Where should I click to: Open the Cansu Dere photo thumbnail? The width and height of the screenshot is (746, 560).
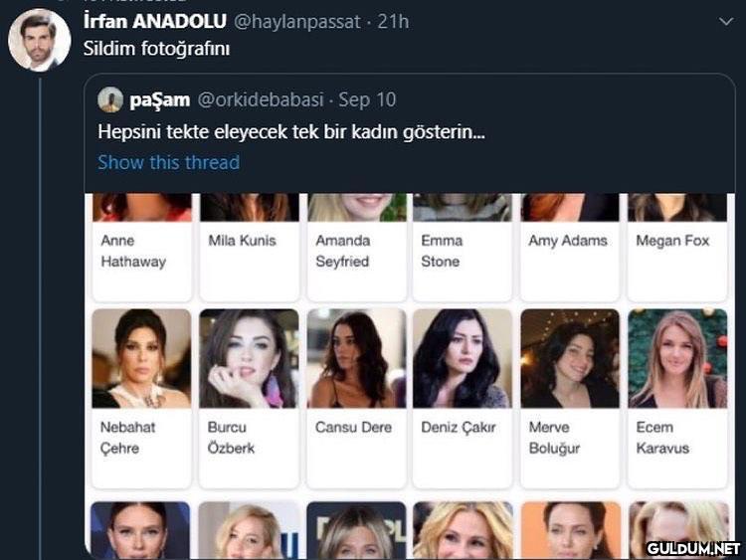tap(356, 358)
